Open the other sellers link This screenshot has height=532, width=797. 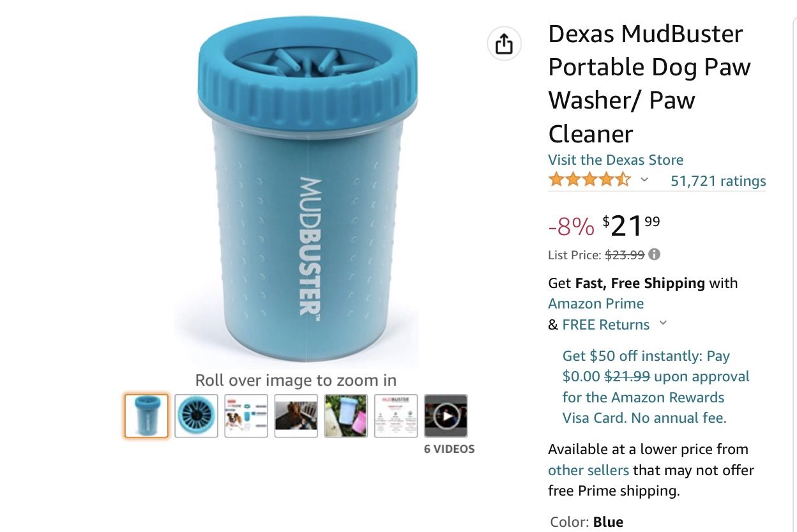588,470
